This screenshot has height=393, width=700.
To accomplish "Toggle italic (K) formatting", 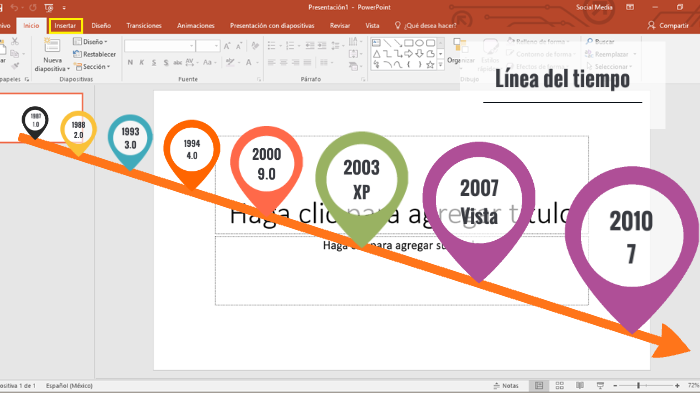I will coord(142,63).
